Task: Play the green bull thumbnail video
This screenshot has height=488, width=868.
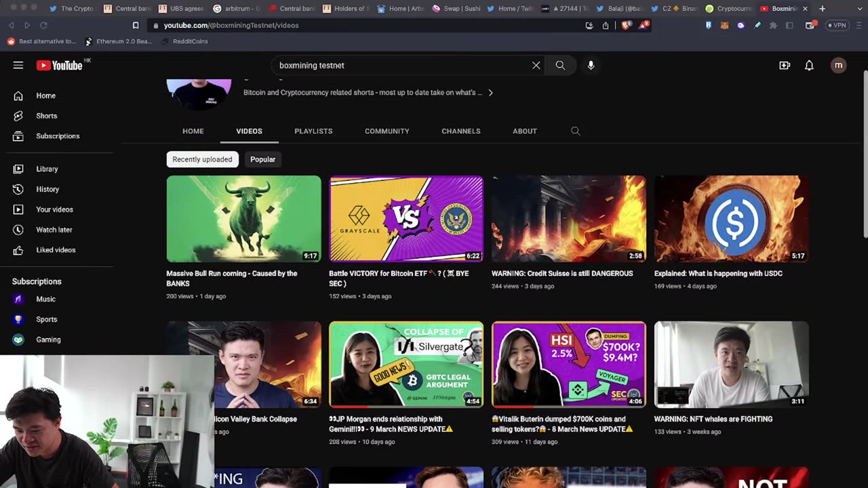Action: click(x=244, y=219)
